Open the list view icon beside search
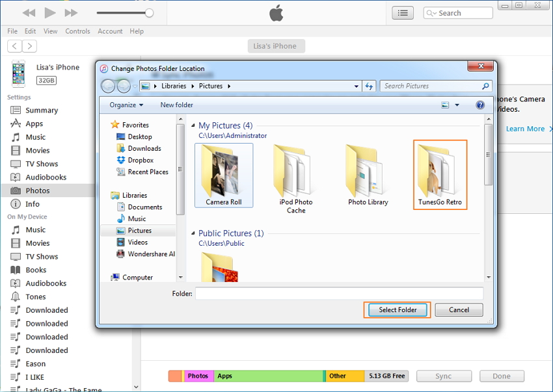The image size is (553, 392). click(403, 13)
